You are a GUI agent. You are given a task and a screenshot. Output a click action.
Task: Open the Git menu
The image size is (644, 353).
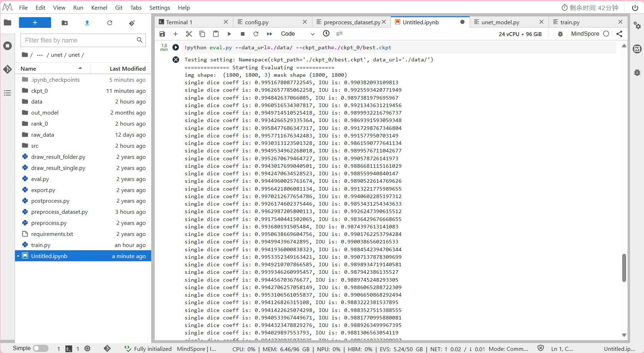(x=119, y=7)
